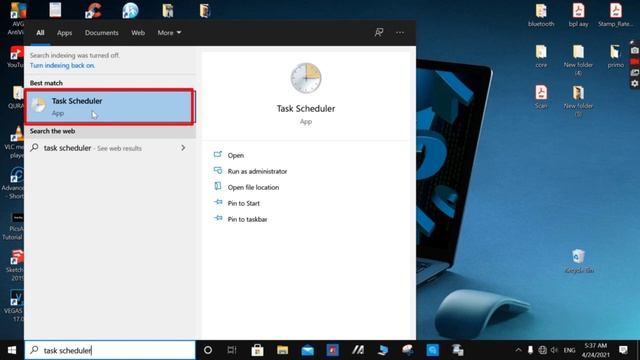Select Pin to taskbar option

pos(247,219)
